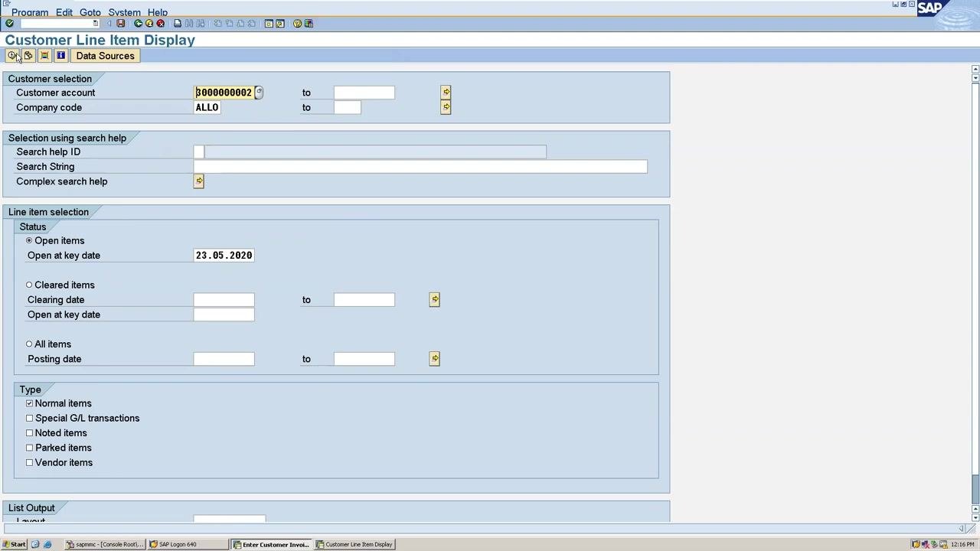Click the vertical scrollbar up arrow
This screenshot has height=551, width=980.
(x=975, y=70)
